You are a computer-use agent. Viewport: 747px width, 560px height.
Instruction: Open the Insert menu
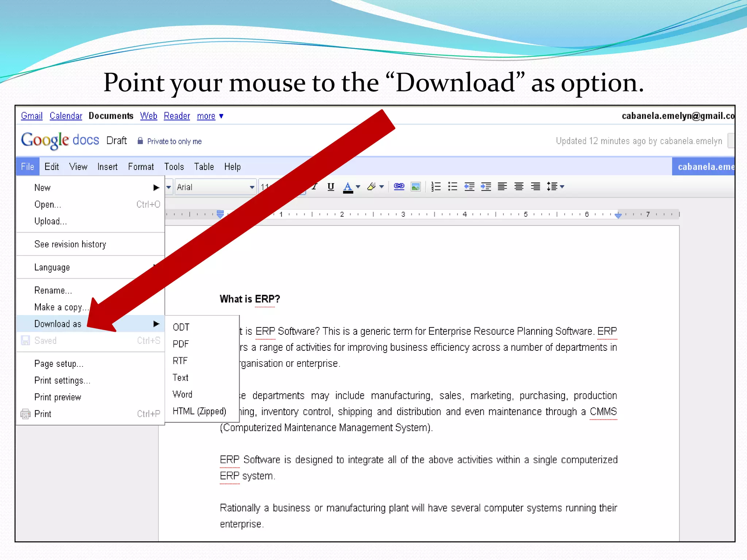107,167
